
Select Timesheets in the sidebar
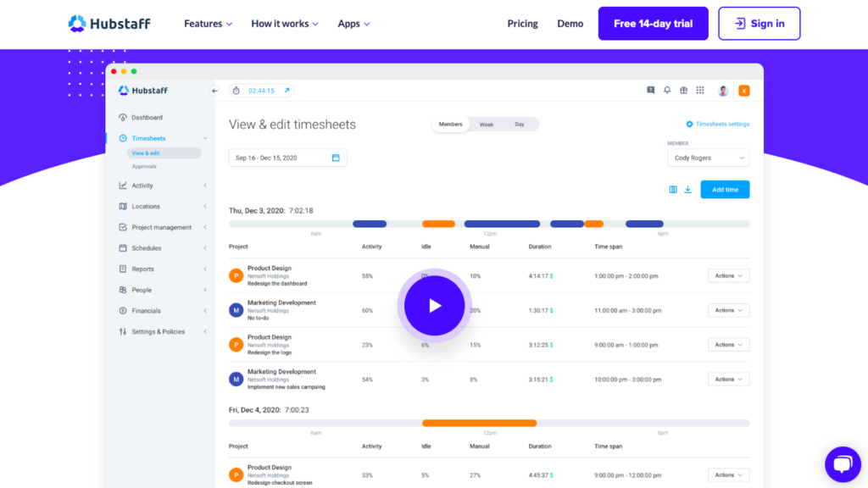148,138
